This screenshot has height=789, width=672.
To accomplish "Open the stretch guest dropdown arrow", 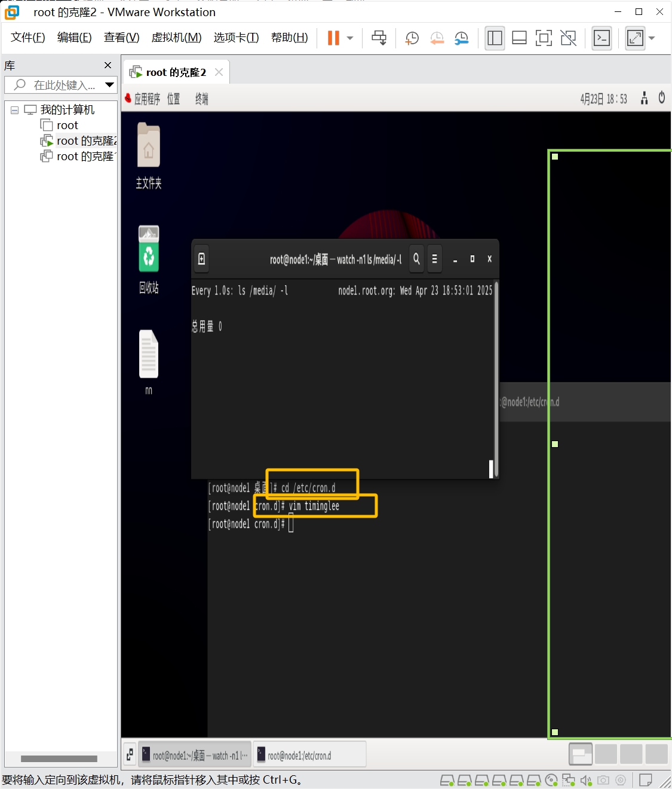I will click(652, 38).
